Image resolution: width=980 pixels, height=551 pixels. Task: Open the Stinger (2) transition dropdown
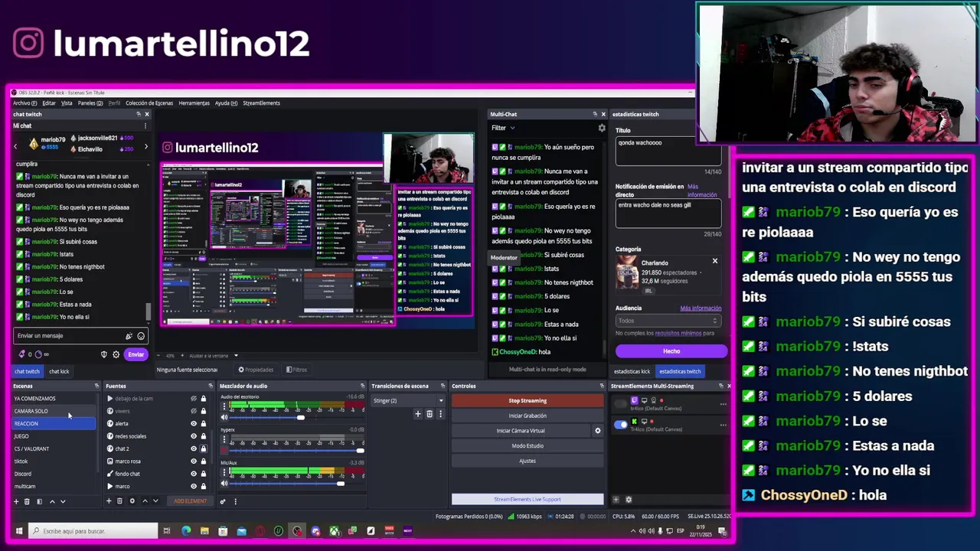(408, 400)
